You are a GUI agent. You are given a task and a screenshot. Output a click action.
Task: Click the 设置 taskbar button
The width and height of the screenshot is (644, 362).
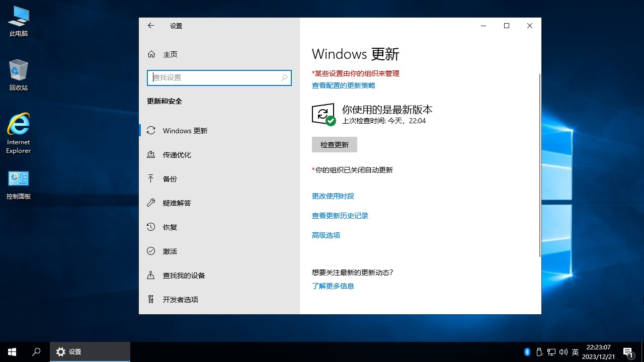[x=90, y=352]
